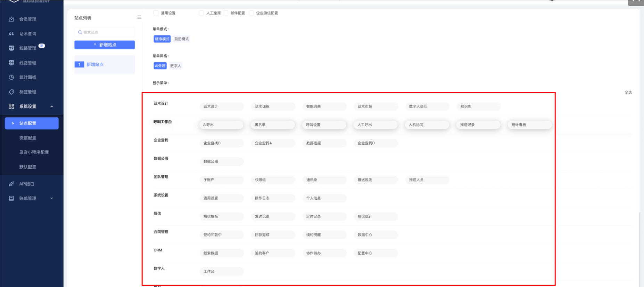Tick the 人工坐席 checkbox

pos(201,13)
